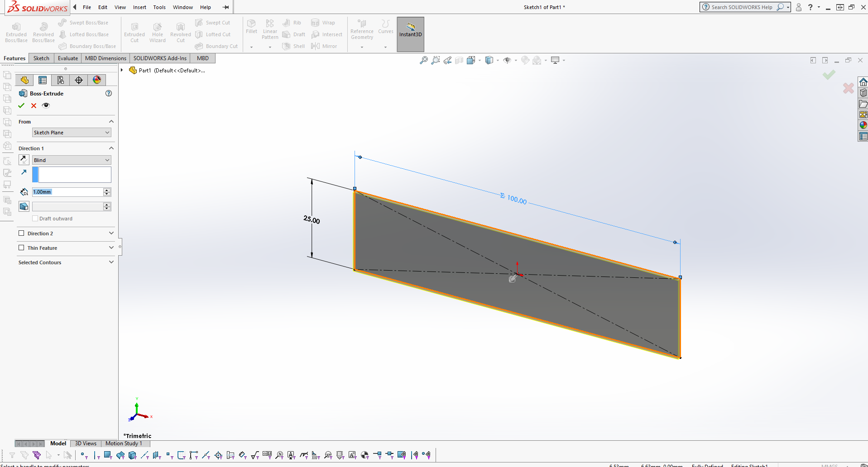The width and height of the screenshot is (868, 467).
Task: Open File menu
Action: [x=87, y=7]
